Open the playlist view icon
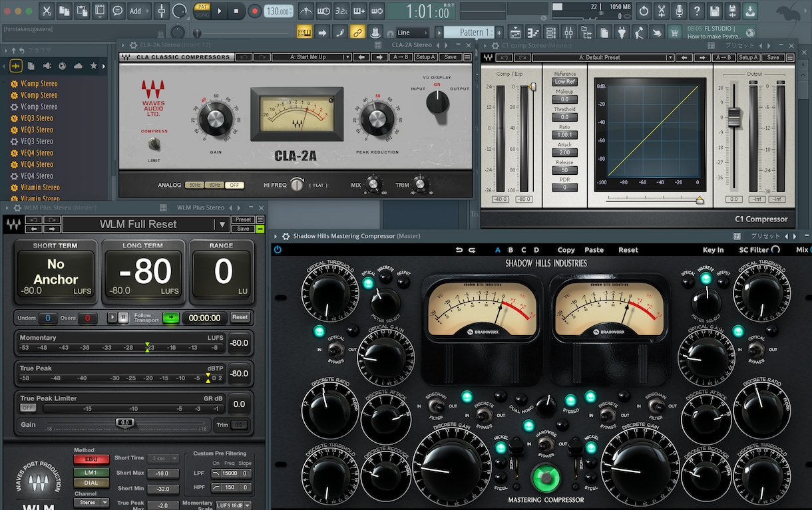The width and height of the screenshot is (812, 510). click(516, 32)
